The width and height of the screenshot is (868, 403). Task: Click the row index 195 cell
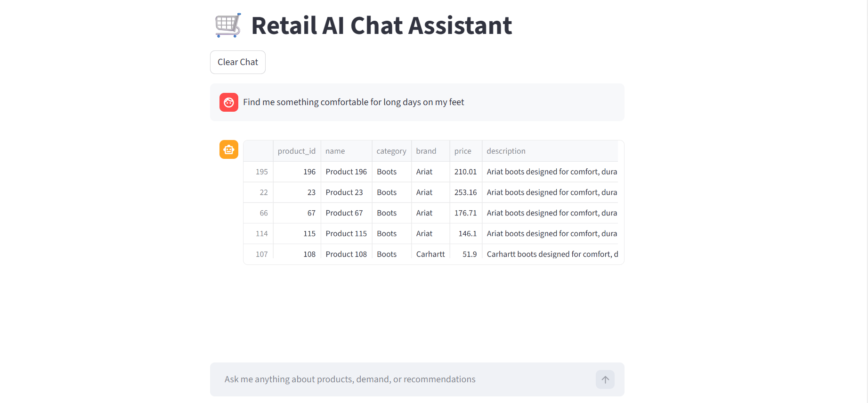[x=259, y=172]
